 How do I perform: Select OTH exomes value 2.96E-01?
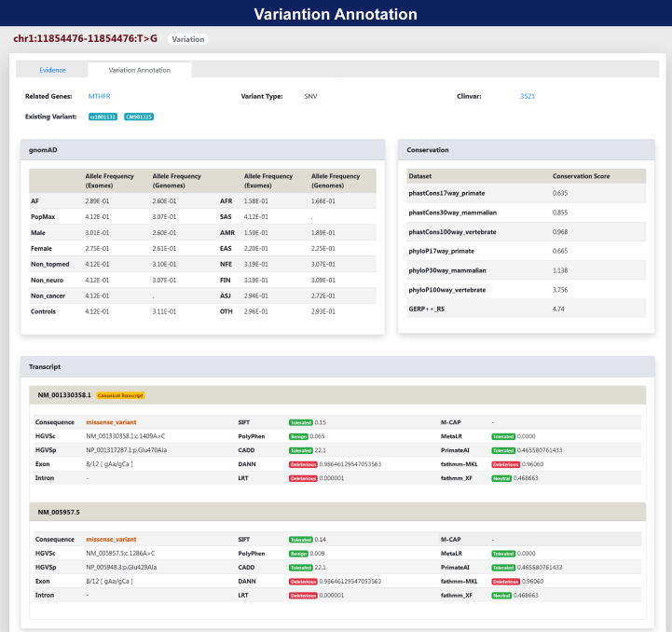[256, 311]
